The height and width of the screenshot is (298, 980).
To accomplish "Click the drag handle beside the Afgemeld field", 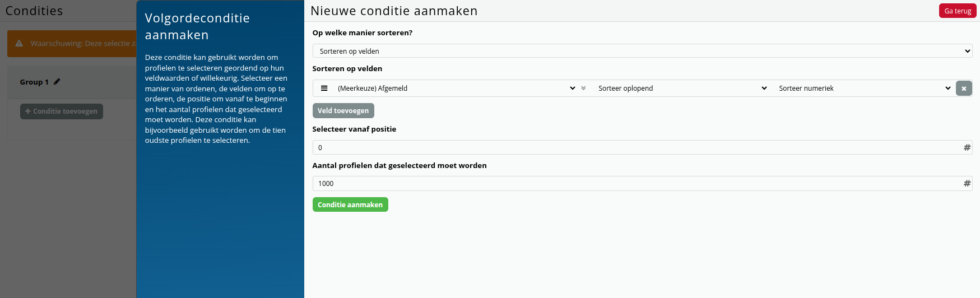I will click(x=324, y=88).
